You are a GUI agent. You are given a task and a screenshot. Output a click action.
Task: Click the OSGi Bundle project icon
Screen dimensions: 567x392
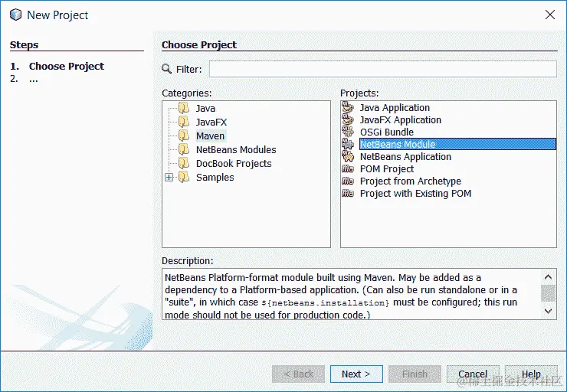pos(348,132)
